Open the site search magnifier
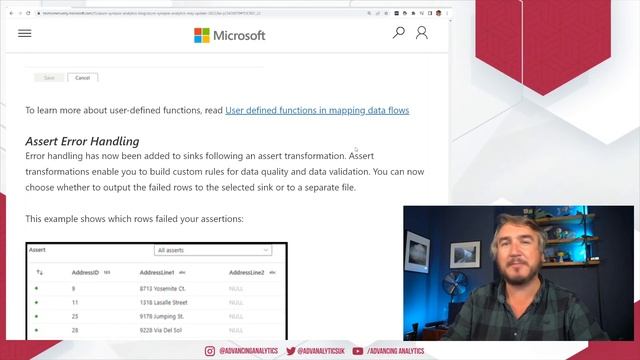 click(x=399, y=33)
